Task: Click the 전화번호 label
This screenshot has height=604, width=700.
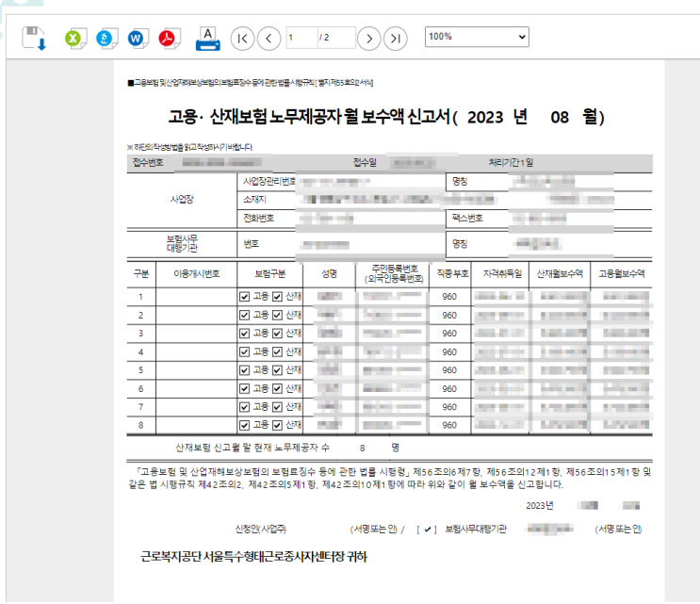Action: [258, 218]
